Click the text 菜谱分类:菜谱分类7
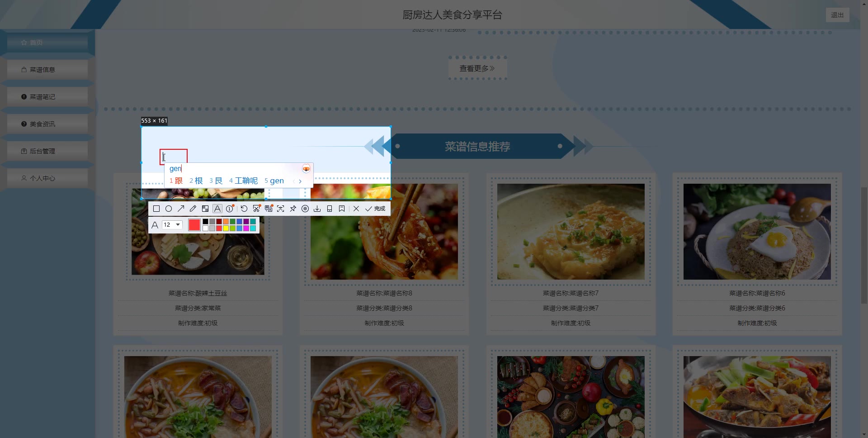Viewport: 868px width, 438px height. click(x=571, y=308)
